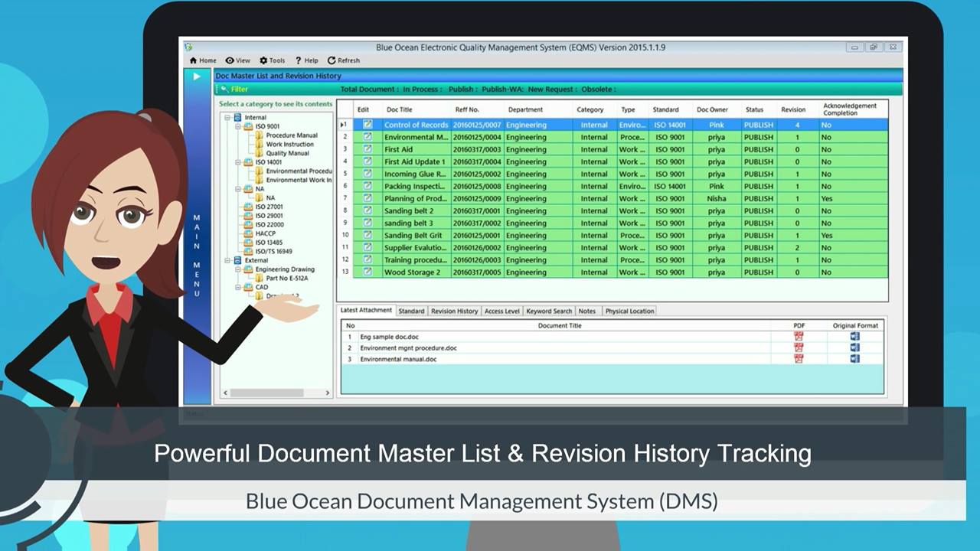Switch to the Notes tab

[x=587, y=311]
